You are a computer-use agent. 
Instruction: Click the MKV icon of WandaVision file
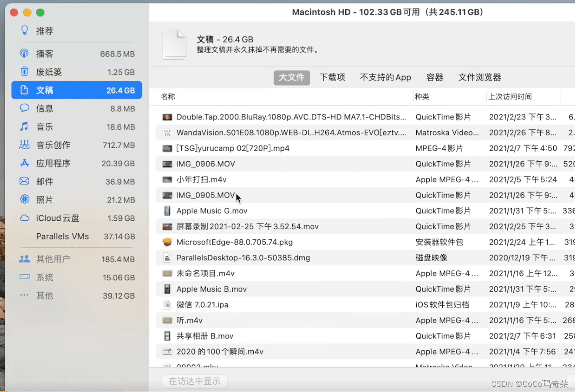pyautogui.click(x=167, y=133)
